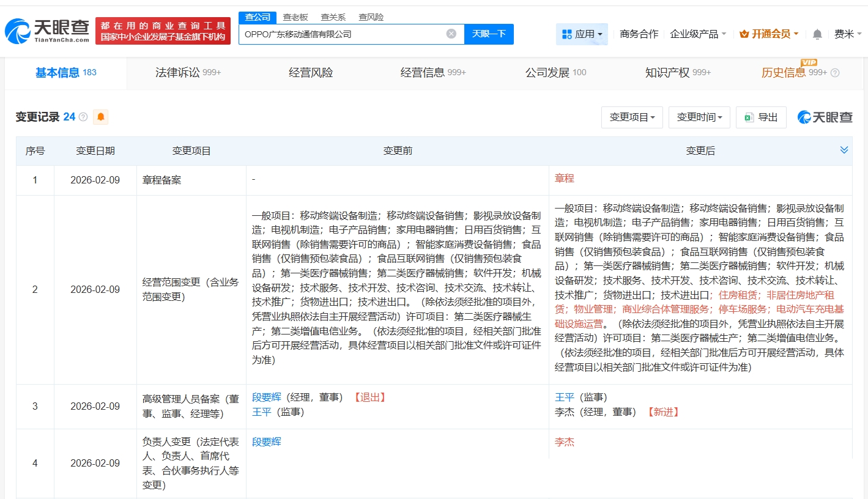Open the 章程 link in row 1
Viewport: 868px width, 499px height.
tap(565, 179)
